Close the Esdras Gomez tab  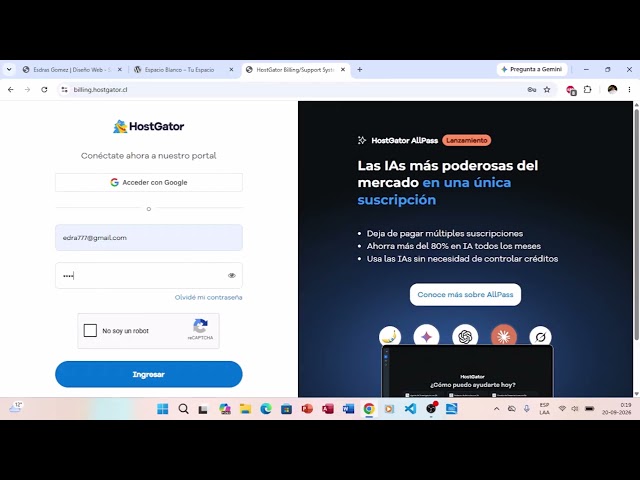point(120,70)
